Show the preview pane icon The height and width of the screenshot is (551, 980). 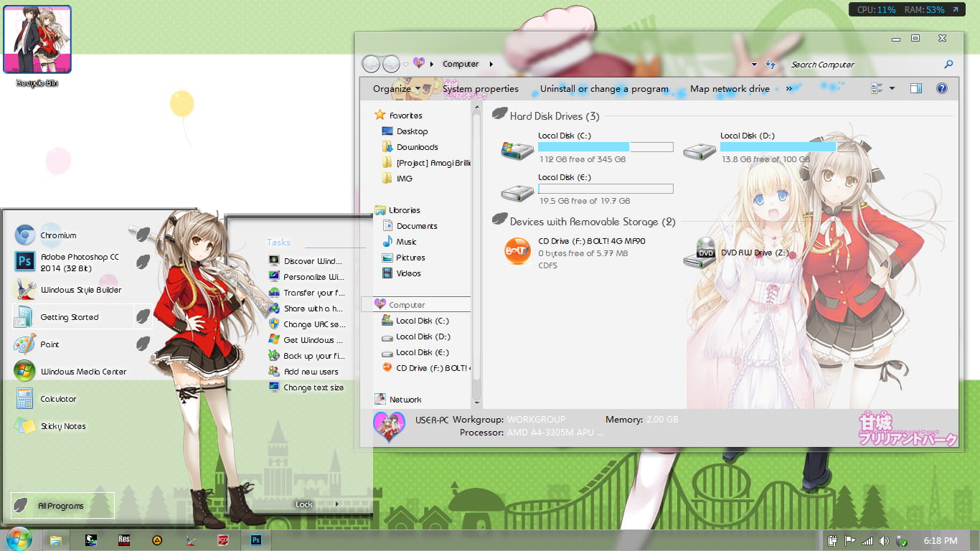coord(915,88)
